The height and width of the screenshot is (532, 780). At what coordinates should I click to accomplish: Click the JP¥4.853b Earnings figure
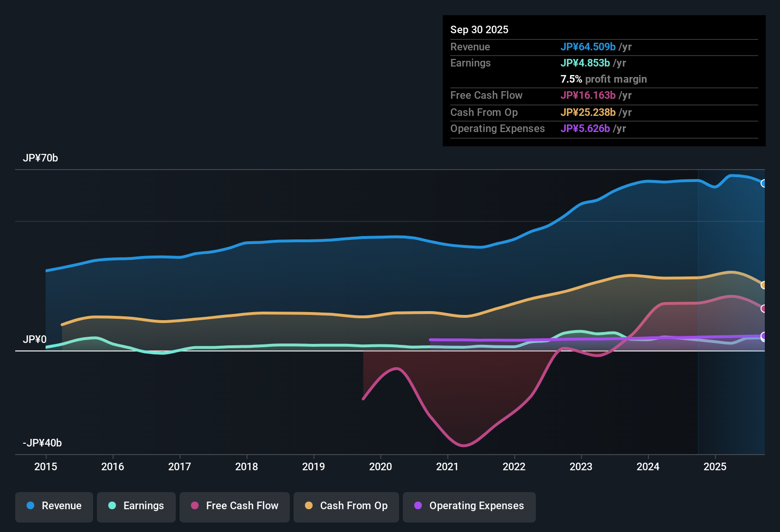[x=586, y=63]
